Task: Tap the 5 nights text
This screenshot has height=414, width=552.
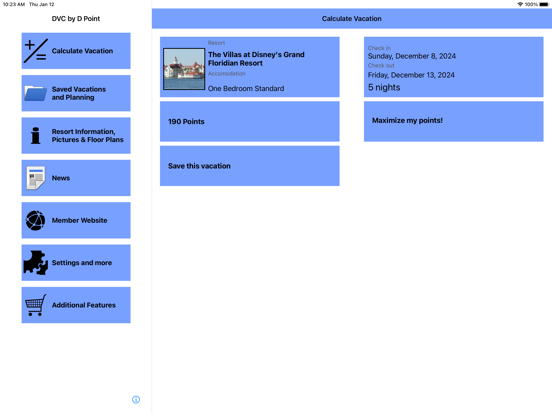Action: tap(384, 87)
